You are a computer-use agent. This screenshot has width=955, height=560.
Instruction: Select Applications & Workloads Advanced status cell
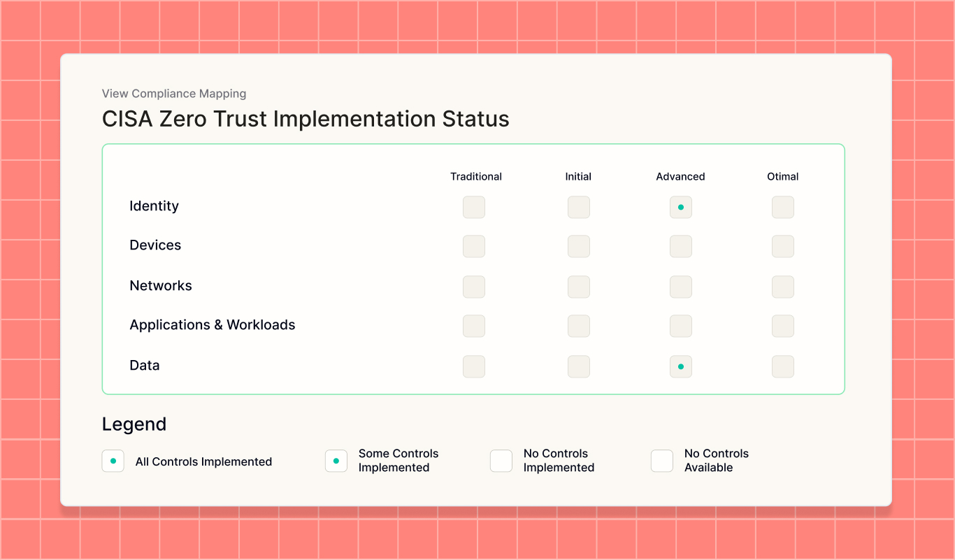tap(681, 326)
